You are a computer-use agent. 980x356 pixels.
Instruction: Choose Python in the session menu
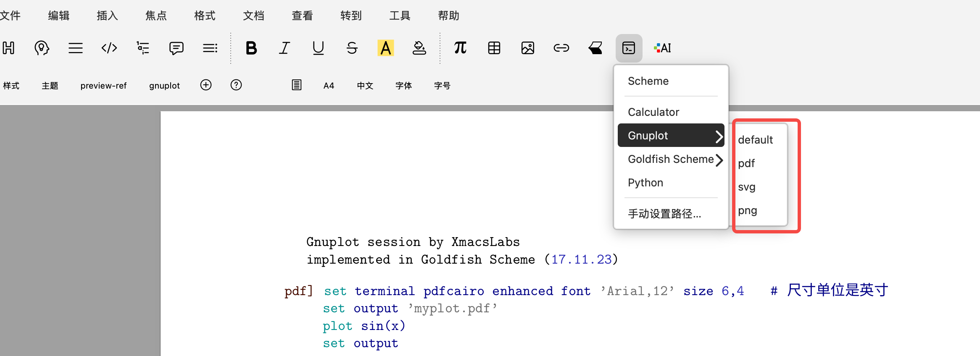click(645, 183)
